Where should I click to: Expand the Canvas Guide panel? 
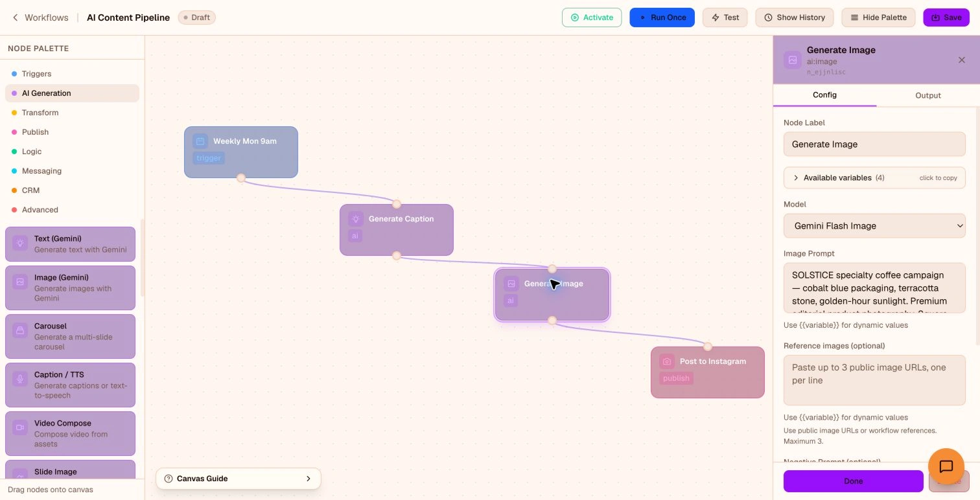[x=239, y=479]
